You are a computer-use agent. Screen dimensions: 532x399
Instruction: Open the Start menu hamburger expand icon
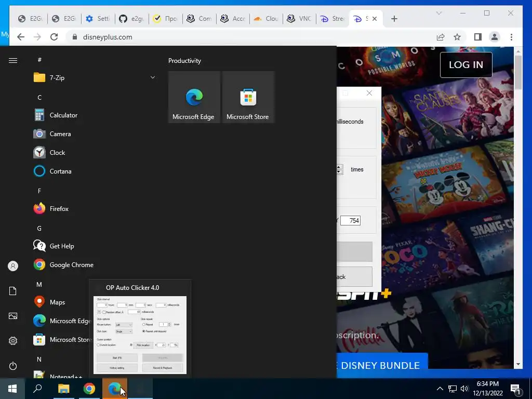point(13,60)
